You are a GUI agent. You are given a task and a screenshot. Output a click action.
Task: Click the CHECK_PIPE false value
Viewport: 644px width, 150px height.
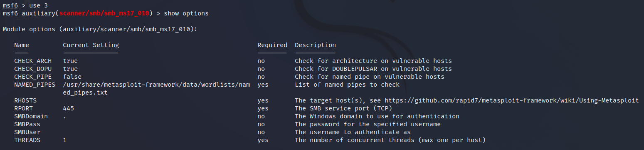click(72, 77)
